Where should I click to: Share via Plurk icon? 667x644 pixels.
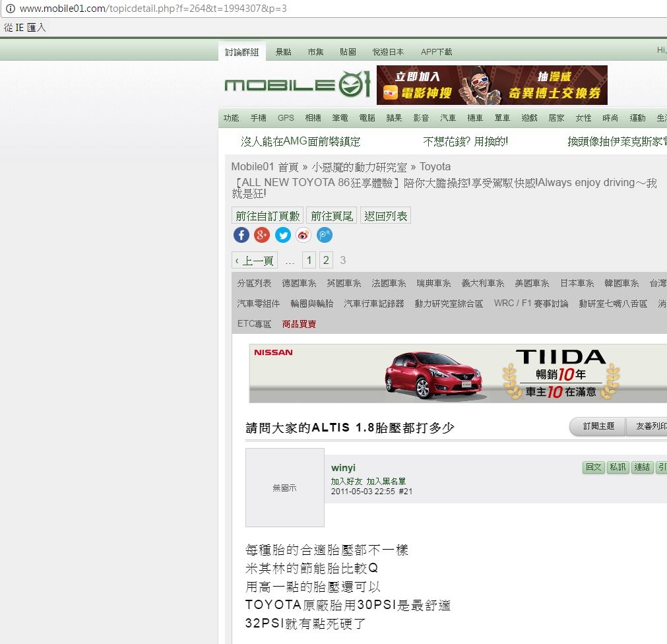325,235
